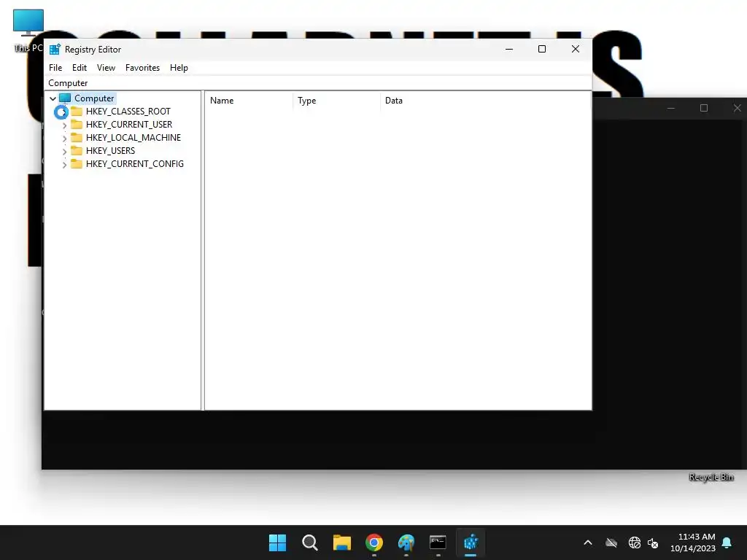Image resolution: width=747 pixels, height=560 pixels.
Task: Open taskbar Search
Action: tap(309, 542)
